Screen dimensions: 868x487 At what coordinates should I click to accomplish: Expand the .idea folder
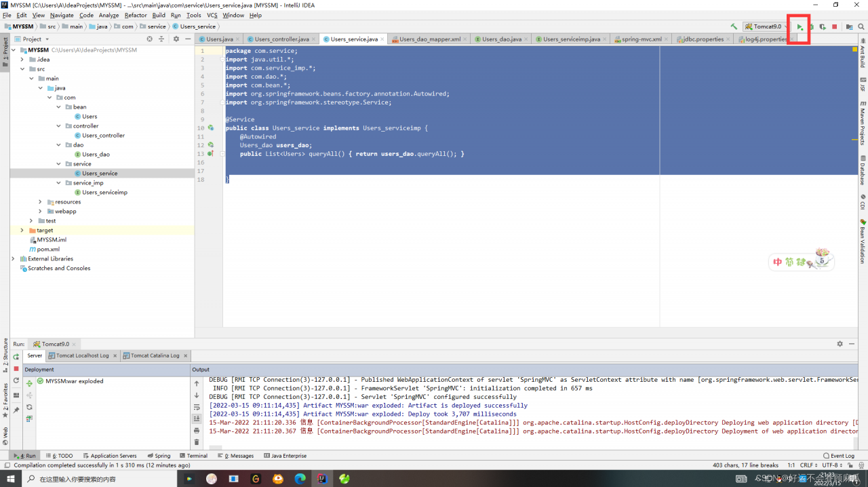tap(22, 60)
